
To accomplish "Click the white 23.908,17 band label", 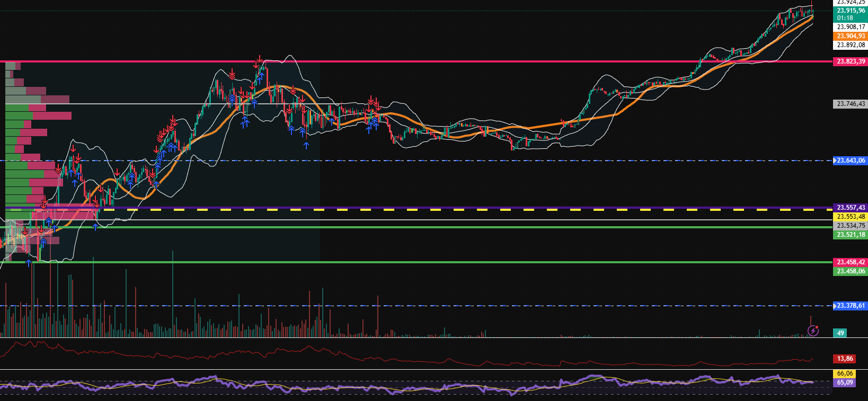I will tap(851, 27).
